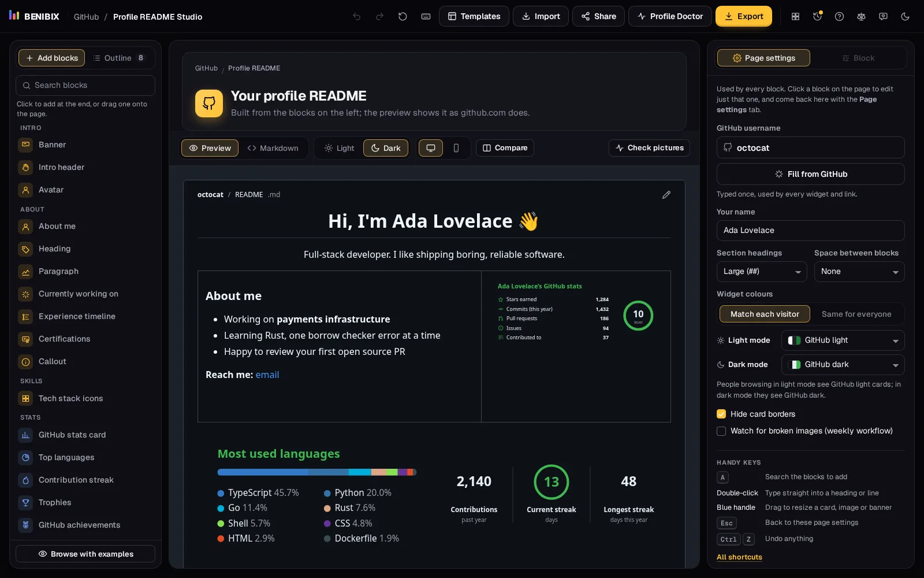Click the redo arrow in top toolbar
924x578 pixels.
(379, 17)
